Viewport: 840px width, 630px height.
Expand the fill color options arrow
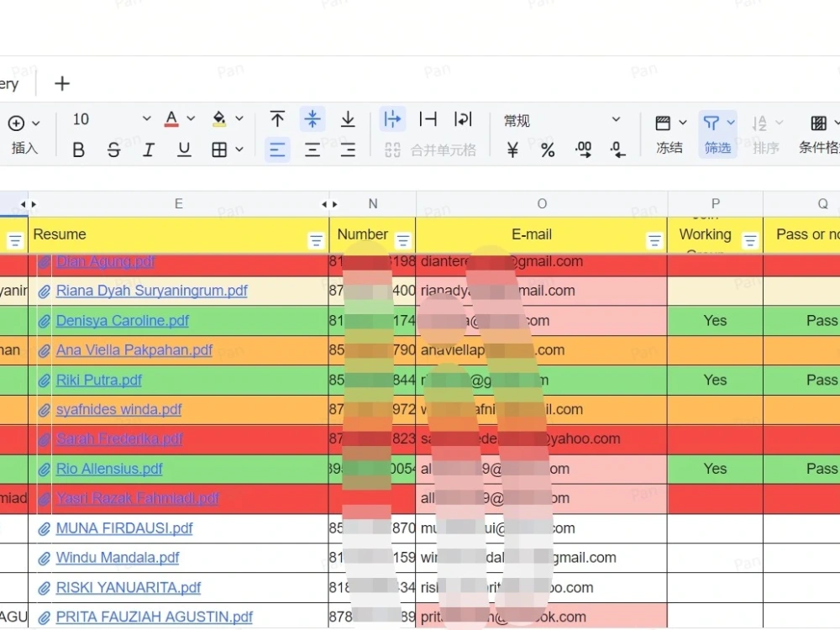pos(239,119)
